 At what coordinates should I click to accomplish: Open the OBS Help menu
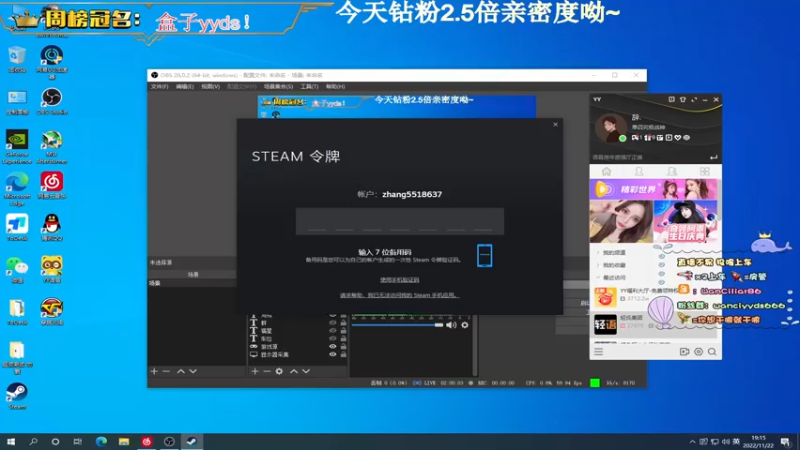tap(335, 87)
